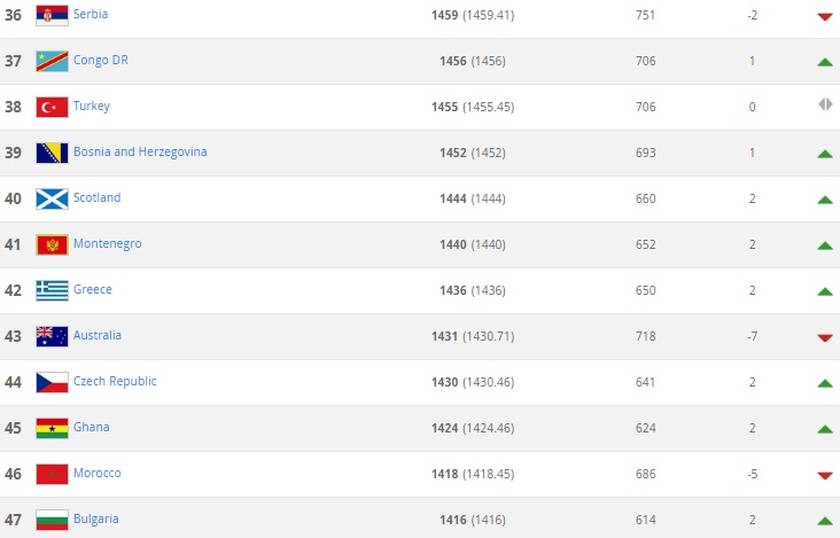Click Serbia's red down arrow indicator

click(x=825, y=16)
